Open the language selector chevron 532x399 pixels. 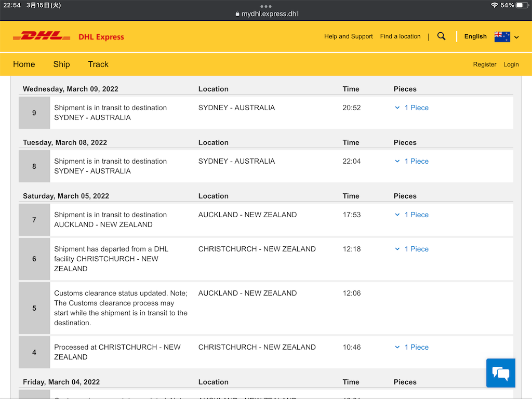[516, 37]
